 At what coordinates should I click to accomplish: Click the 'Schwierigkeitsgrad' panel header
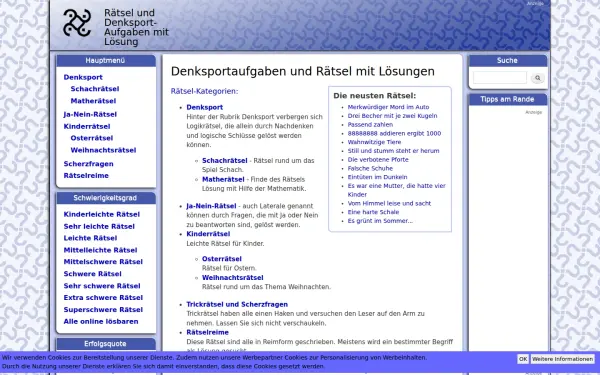pos(105,198)
